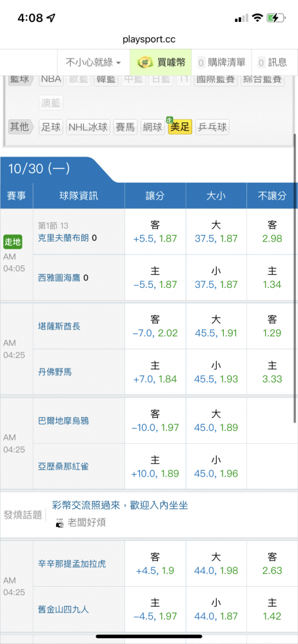Pick home moneyline 1.34
The image size is (298, 644).
click(x=272, y=278)
